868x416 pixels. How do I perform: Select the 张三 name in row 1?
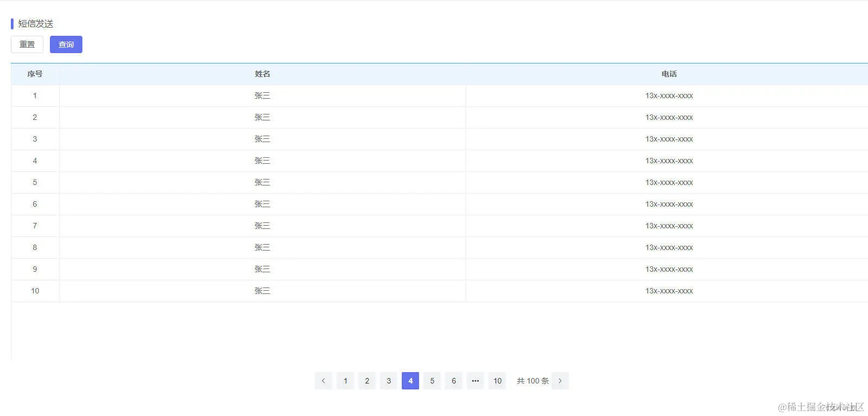coord(262,95)
